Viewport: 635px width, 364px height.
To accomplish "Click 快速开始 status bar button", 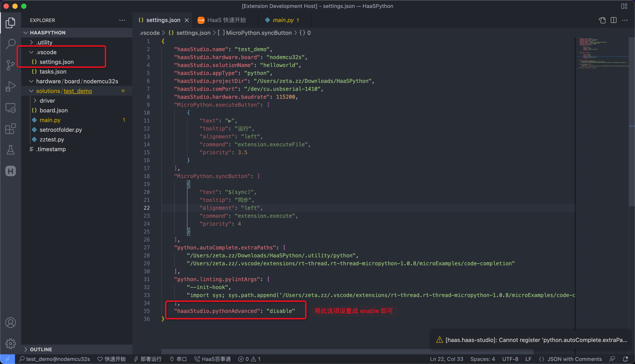I will click(112, 359).
